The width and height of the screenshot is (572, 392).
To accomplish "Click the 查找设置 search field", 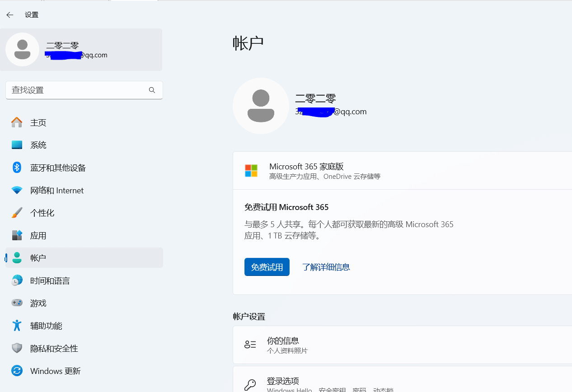I will (77, 90).
